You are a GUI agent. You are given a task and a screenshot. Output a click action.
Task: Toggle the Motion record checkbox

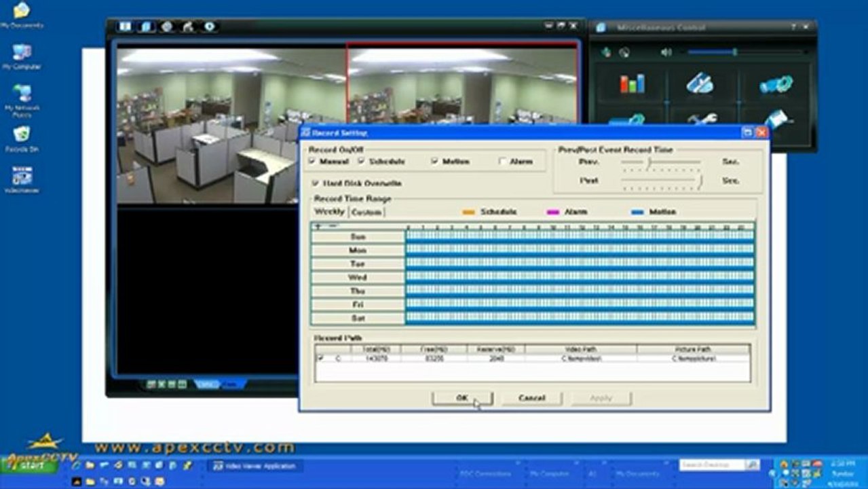tap(434, 162)
